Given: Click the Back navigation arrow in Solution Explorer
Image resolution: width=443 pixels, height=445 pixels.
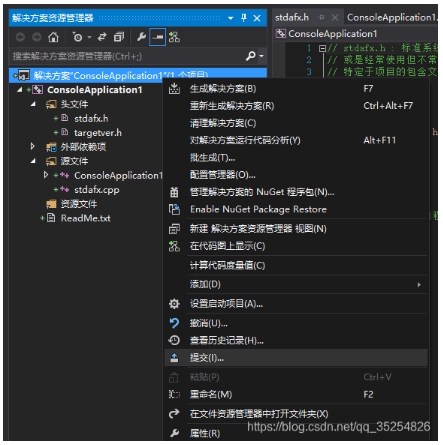Looking at the screenshot, I should tap(20, 37).
